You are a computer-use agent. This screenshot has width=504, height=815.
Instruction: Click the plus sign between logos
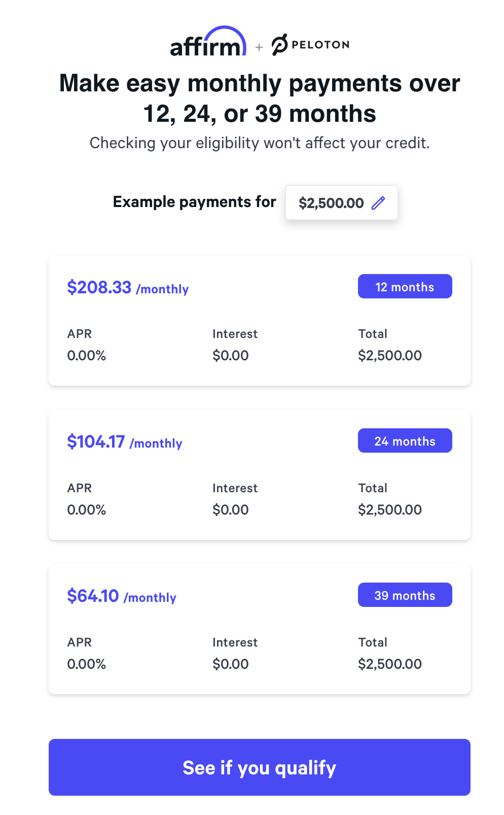pos(259,47)
